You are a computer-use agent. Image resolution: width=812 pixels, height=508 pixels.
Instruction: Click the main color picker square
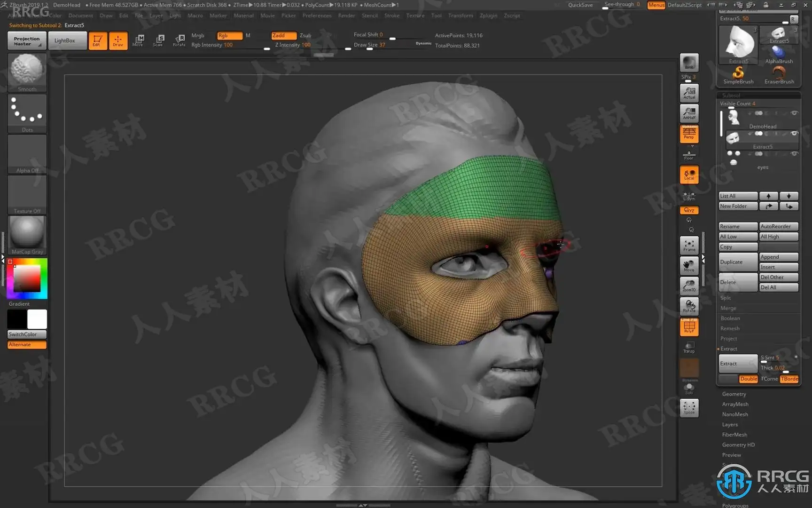tap(27, 278)
